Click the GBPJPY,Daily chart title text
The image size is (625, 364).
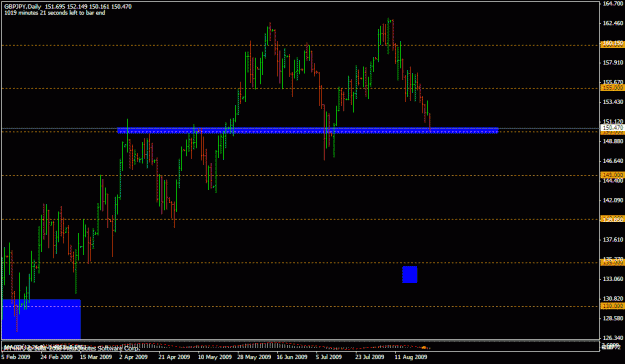click(x=22, y=7)
